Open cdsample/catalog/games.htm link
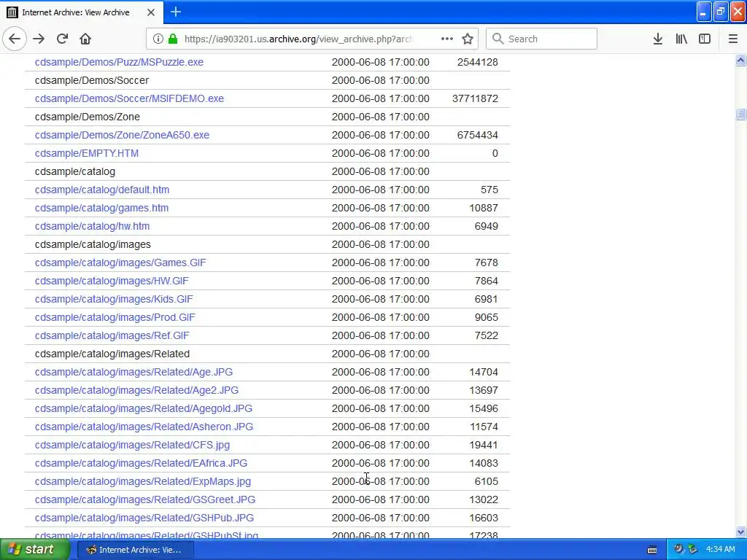747x560 pixels. (x=101, y=208)
